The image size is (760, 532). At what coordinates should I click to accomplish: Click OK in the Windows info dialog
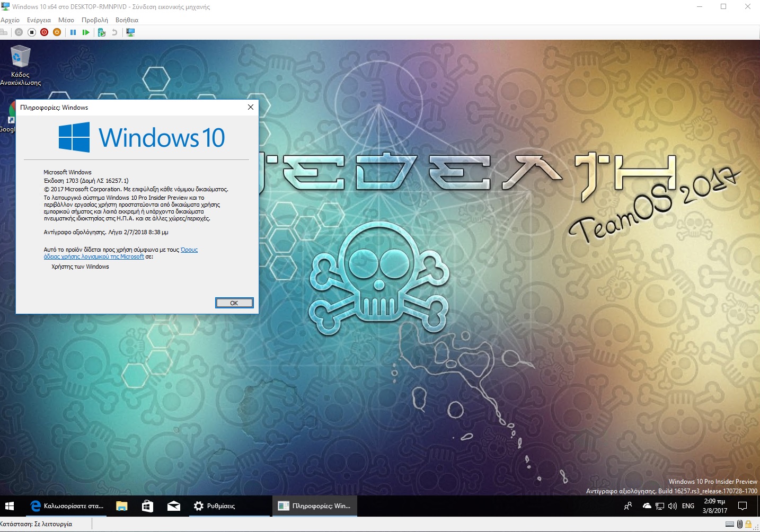pos(234,303)
